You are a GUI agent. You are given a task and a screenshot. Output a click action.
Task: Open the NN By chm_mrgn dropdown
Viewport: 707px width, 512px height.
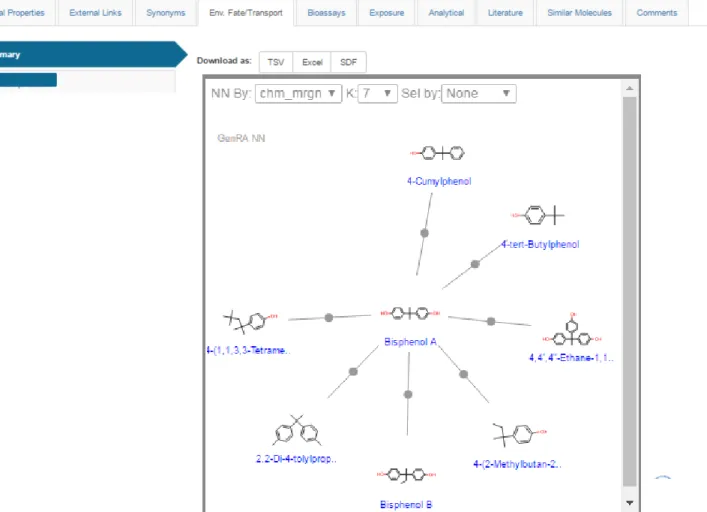point(298,94)
